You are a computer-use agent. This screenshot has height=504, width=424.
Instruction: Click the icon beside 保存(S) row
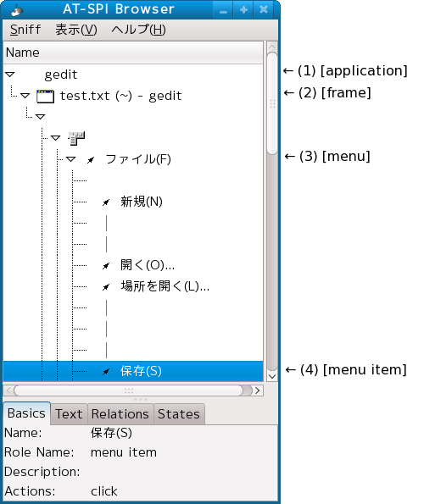[x=106, y=372]
